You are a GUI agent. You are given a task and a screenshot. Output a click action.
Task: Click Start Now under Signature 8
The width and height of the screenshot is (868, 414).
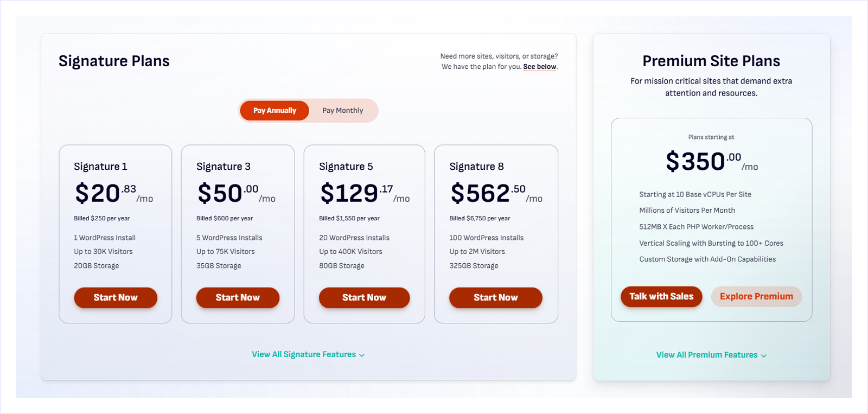495,297
